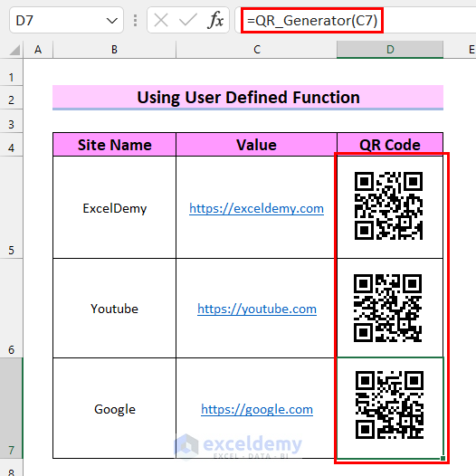Open the https://youtube.com hyperlink
The height and width of the screenshot is (476, 476).
point(257,309)
